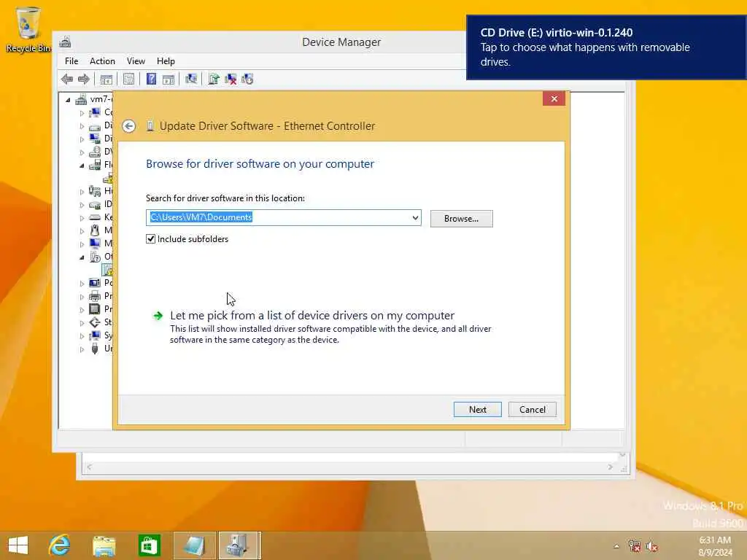Collapse the Other devices node

click(x=82, y=257)
